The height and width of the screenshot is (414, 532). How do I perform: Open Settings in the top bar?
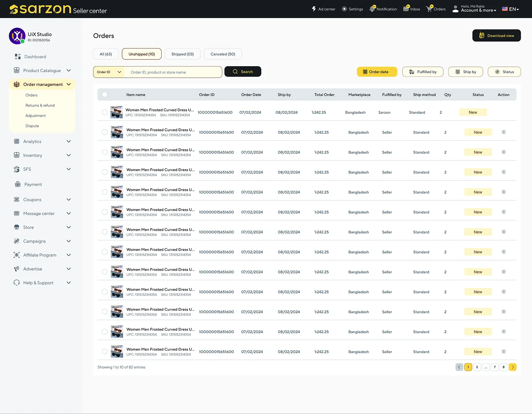pos(352,9)
